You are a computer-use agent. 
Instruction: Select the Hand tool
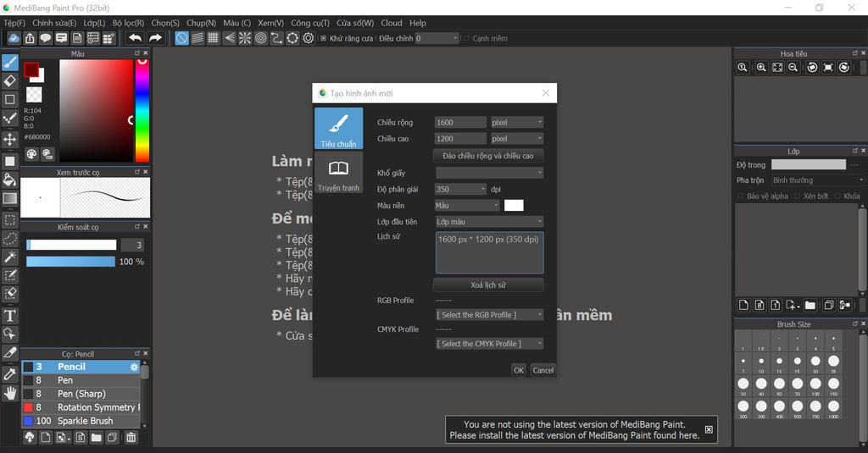pos(10,393)
